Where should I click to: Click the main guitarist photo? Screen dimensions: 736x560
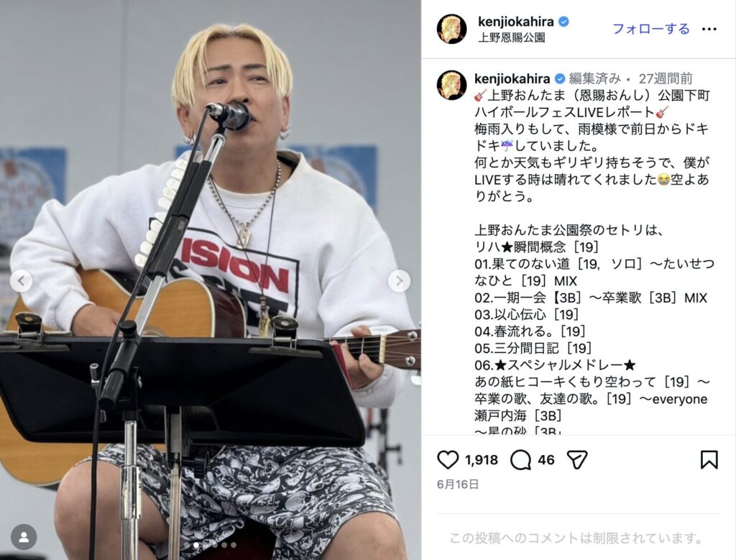tap(211, 280)
